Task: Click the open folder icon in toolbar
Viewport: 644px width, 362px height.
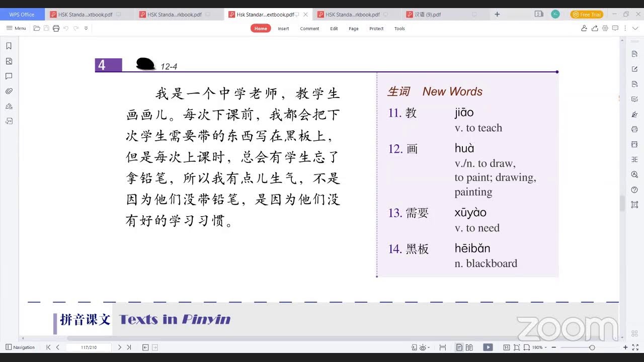Action: [x=37, y=28]
